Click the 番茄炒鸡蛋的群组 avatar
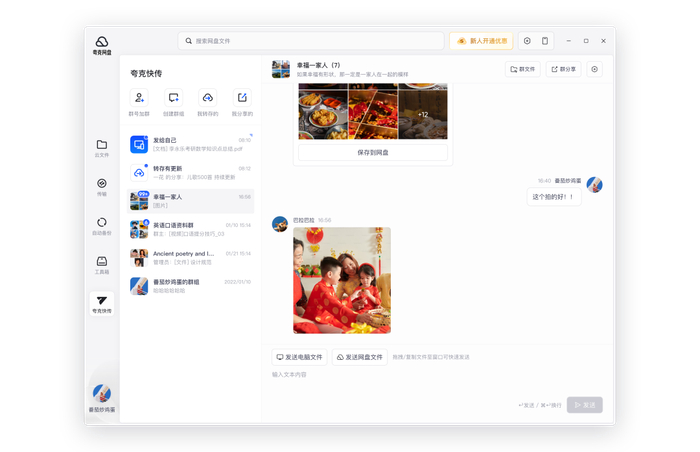Viewport: 700px width, 452px height. pyautogui.click(x=139, y=286)
